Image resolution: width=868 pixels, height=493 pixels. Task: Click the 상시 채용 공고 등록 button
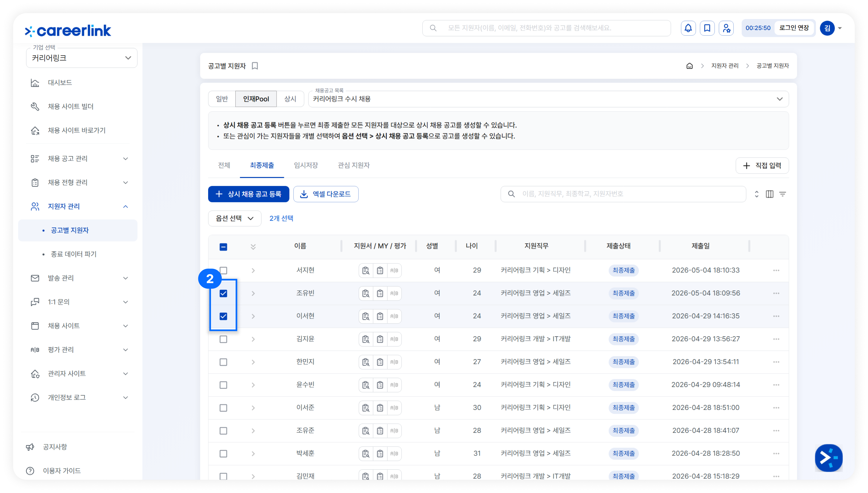pyautogui.click(x=248, y=194)
